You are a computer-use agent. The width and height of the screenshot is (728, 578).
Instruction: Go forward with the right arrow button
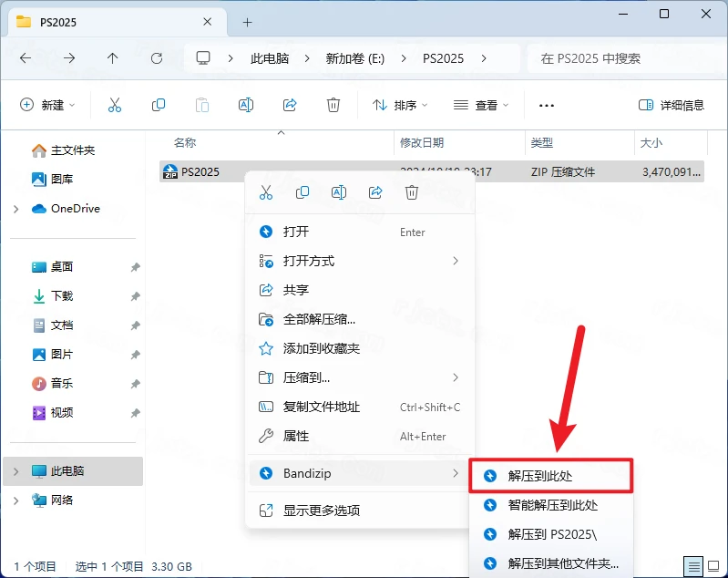[69, 58]
